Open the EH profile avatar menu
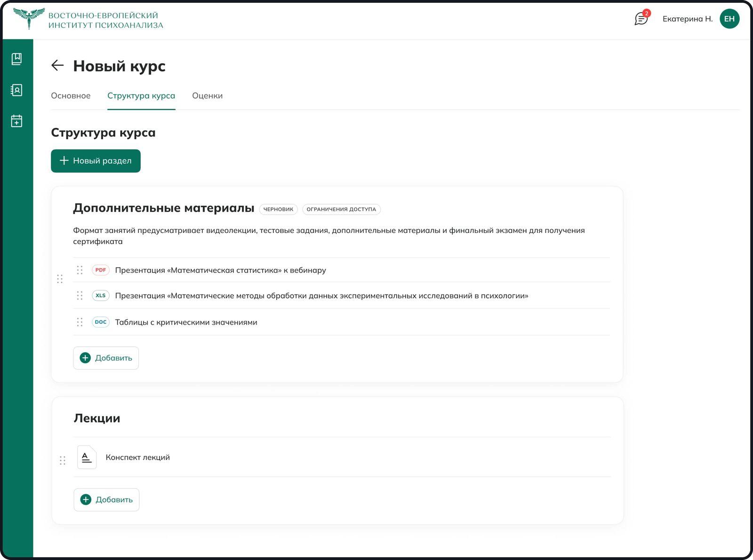753x560 pixels. coord(730,19)
